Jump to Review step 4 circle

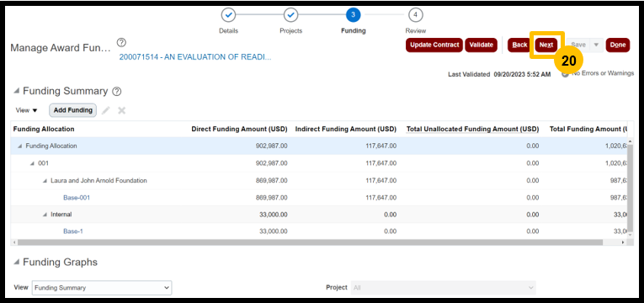(x=416, y=15)
